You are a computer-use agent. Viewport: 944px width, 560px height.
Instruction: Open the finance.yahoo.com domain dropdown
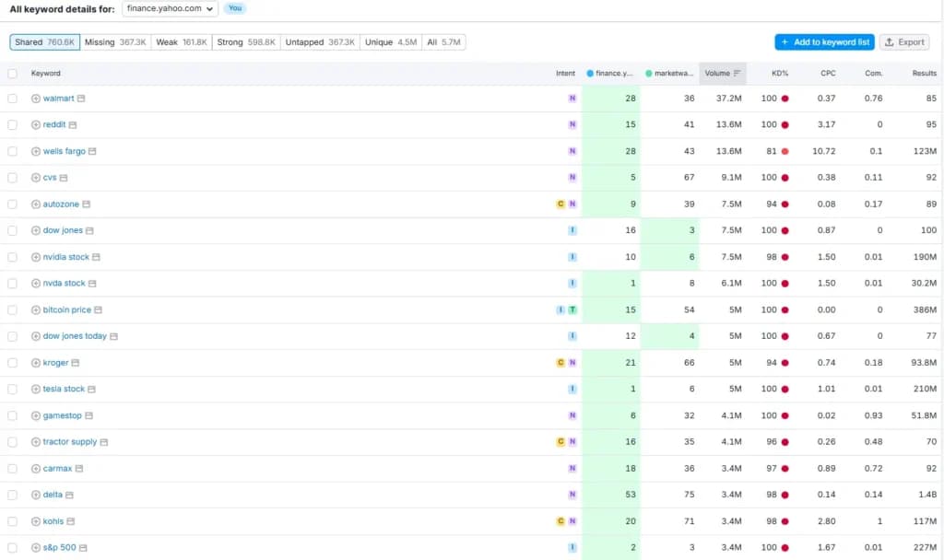click(x=170, y=8)
